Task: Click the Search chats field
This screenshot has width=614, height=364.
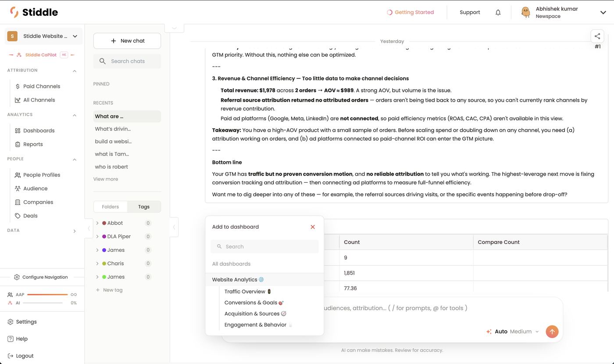Action: coord(127,61)
